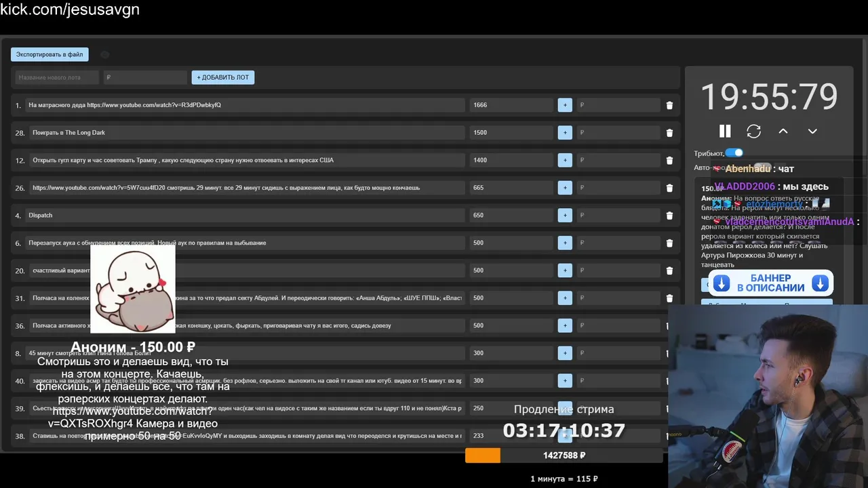This screenshot has width=868, height=488.
Task: Edit lot 40 amount field 300
Action: (511, 381)
